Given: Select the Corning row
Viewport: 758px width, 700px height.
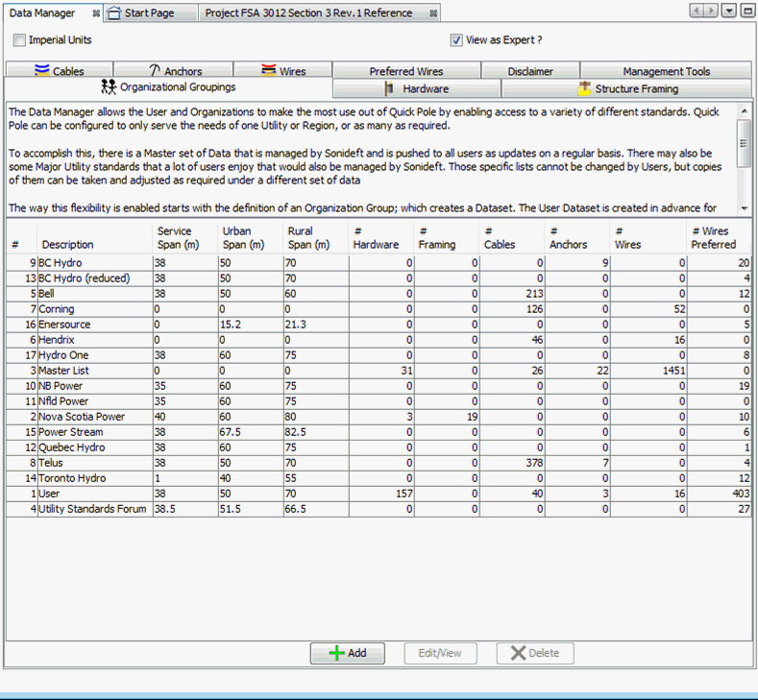Looking at the screenshot, I should click(379, 309).
